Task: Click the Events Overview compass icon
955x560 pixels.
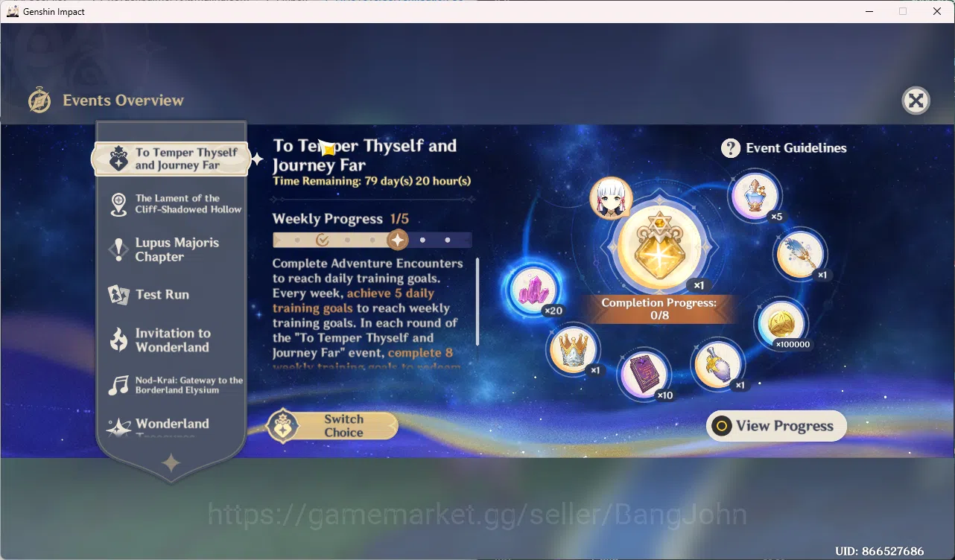Action: [39, 101]
